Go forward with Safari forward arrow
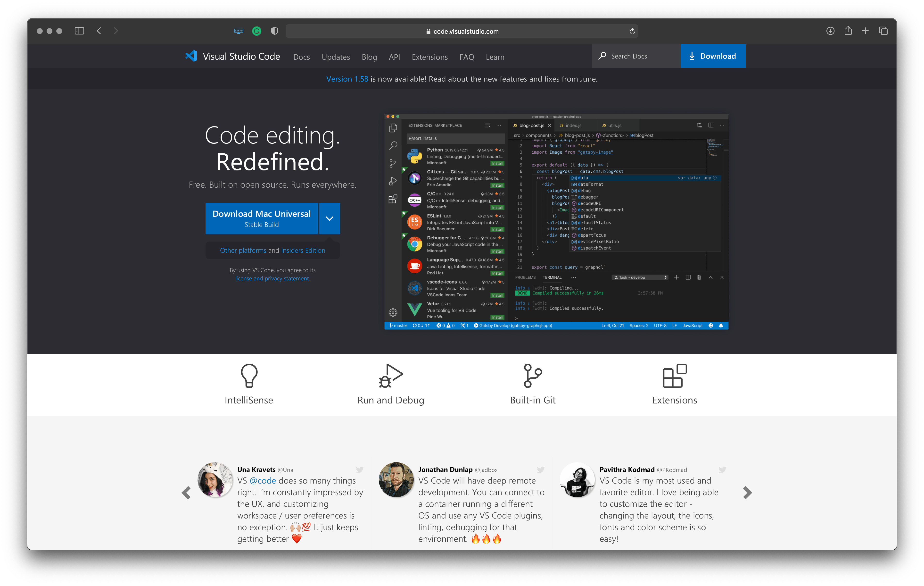Image resolution: width=924 pixels, height=586 pixels. pos(116,31)
